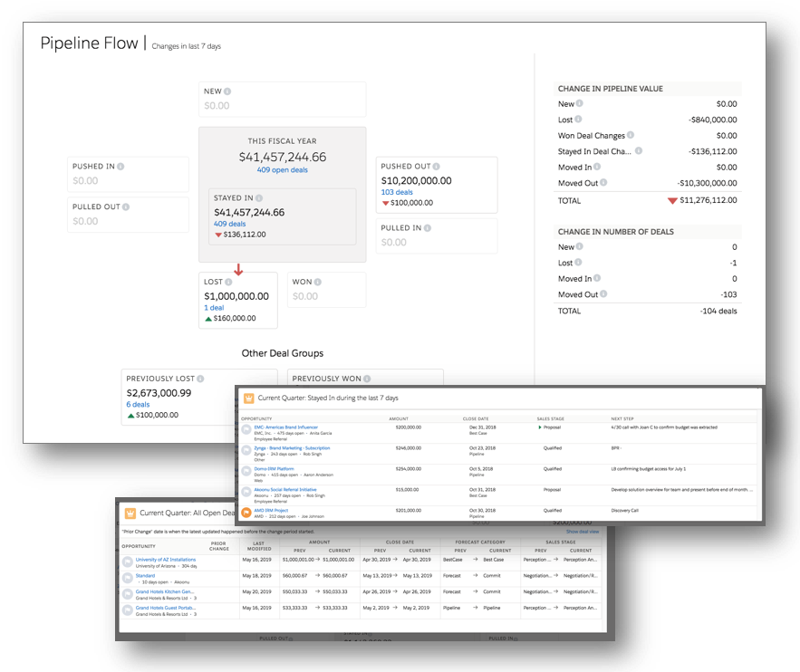Open the EMC- Americas Brand Influencer opportunity
This screenshot has height=672, width=800.
pyautogui.click(x=285, y=427)
